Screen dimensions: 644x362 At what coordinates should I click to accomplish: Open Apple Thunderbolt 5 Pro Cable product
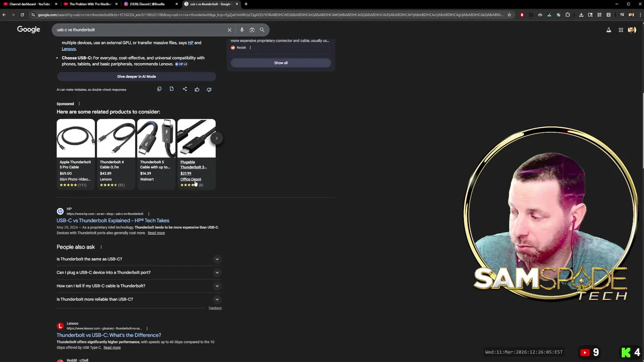point(75,153)
